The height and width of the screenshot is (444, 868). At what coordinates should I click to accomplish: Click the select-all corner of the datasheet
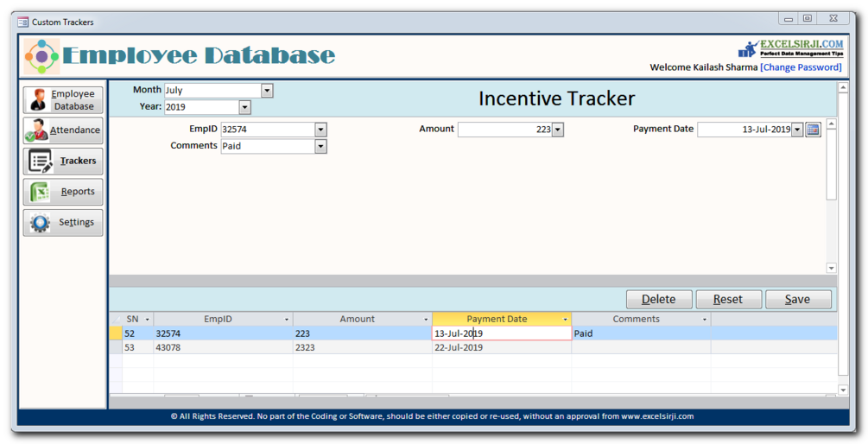[115, 320]
